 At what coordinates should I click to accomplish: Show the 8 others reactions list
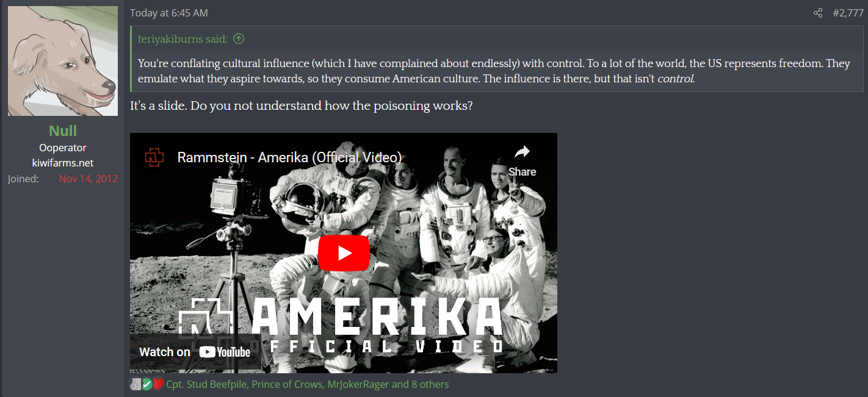[430, 384]
